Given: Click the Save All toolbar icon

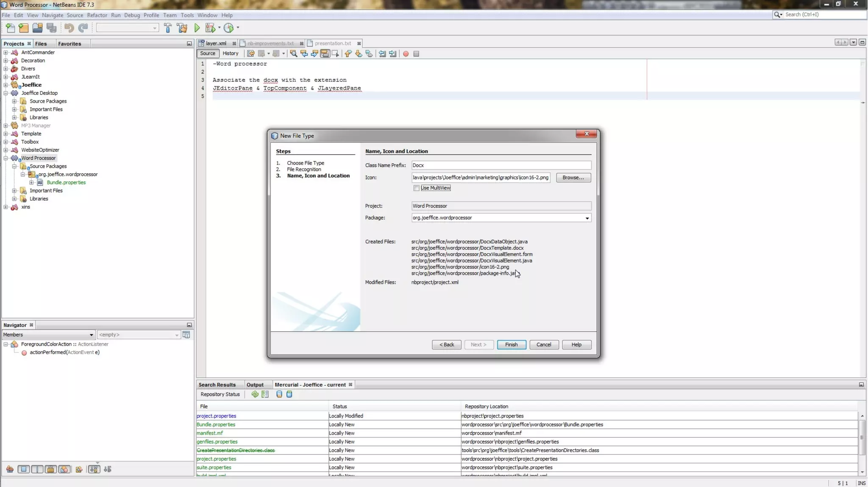Looking at the screenshot, I should pyautogui.click(x=52, y=28).
